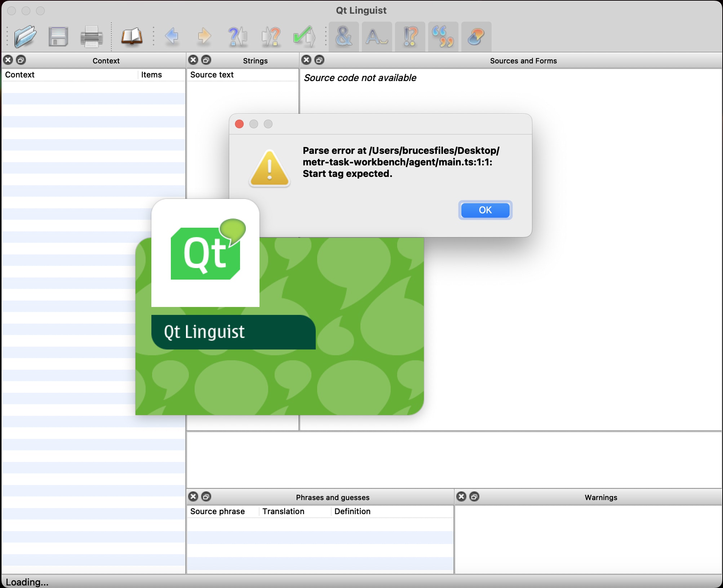Jump to next unfinished item icon

point(271,36)
